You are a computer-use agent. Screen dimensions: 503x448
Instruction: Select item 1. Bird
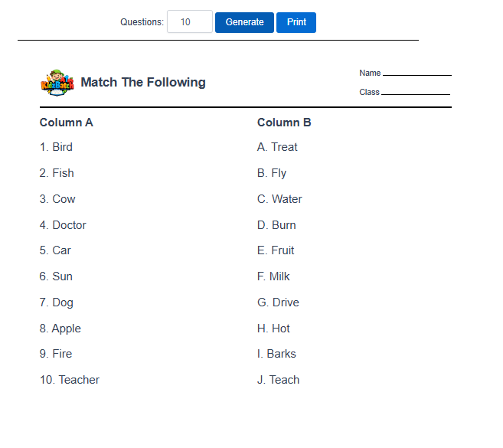(57, 147)
